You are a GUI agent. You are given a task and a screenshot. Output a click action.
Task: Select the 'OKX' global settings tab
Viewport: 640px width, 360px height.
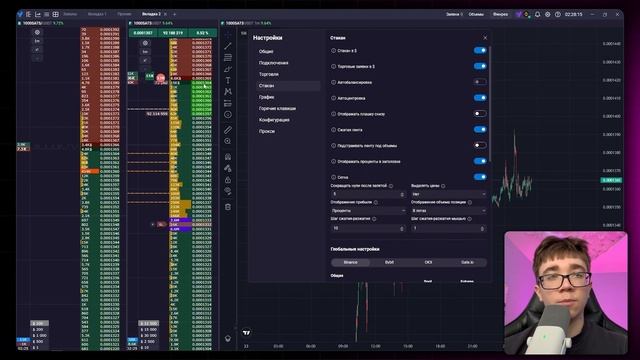point(428,262)
